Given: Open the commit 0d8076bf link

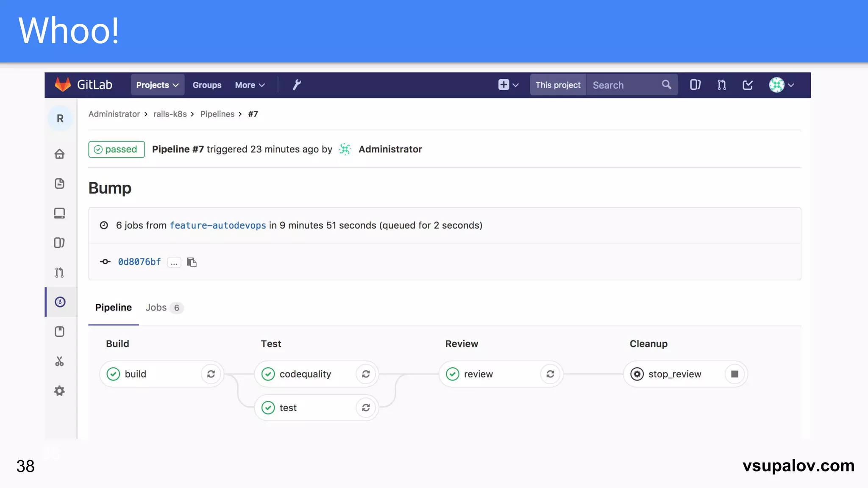Looking at the screenshot, I should (139, 262).
